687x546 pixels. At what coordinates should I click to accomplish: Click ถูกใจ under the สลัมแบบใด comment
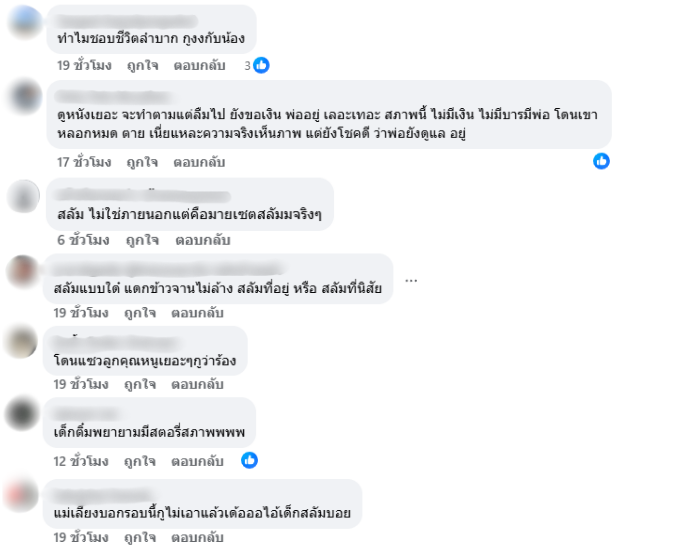click(x=140, y=313)
